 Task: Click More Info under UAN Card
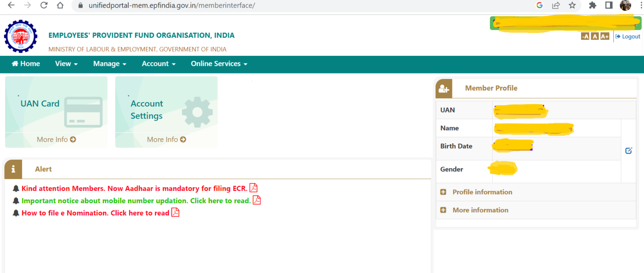coord(56,139)
